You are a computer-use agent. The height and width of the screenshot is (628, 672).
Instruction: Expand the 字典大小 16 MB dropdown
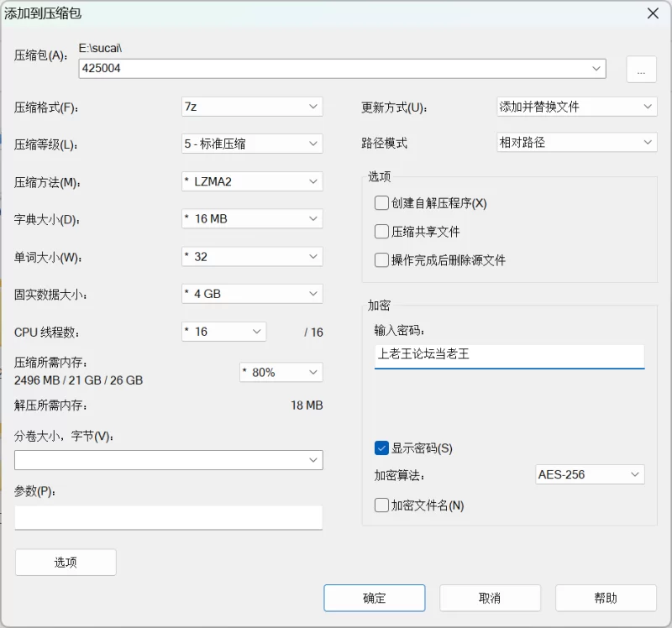252,219
